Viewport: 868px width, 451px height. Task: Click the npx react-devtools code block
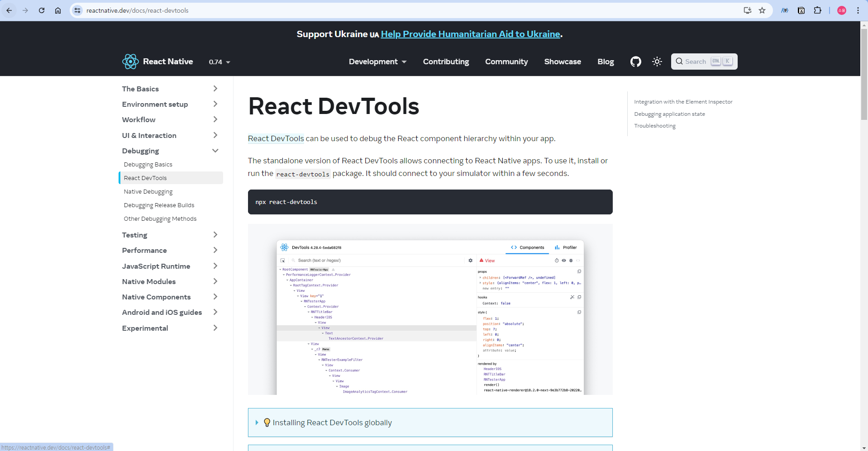coord(430,202)
